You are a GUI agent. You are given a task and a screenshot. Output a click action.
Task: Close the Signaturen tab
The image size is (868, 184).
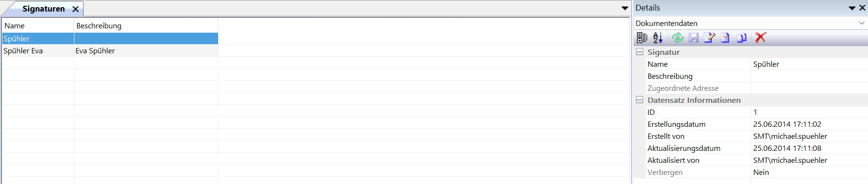[75, 9]
